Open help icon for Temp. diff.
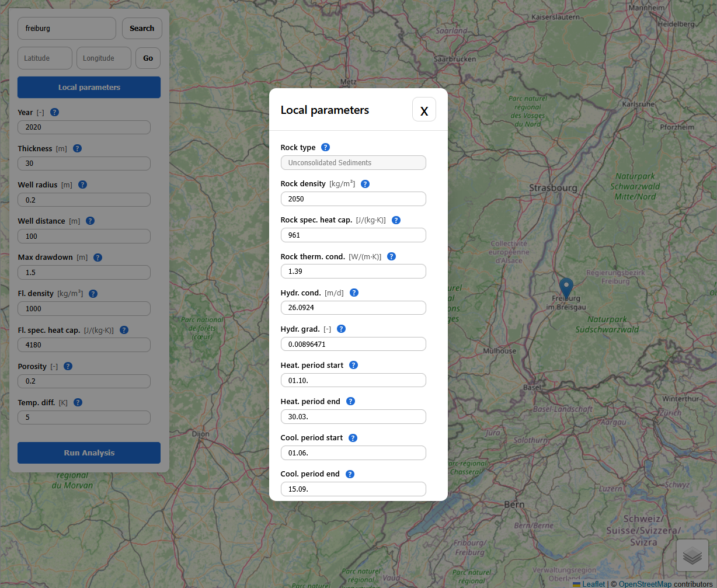This screenshot has width=717, height=588. (x=78, y=402)
